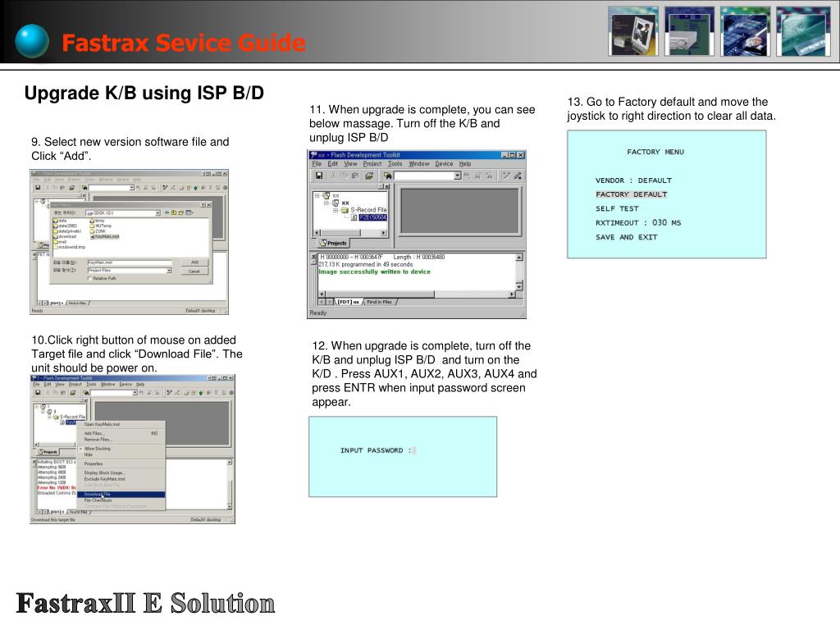Image resolution: width=840 pixels, height=630 pixels.
Task: Open Edit menu in step 11 window
Action: [333, 164]
